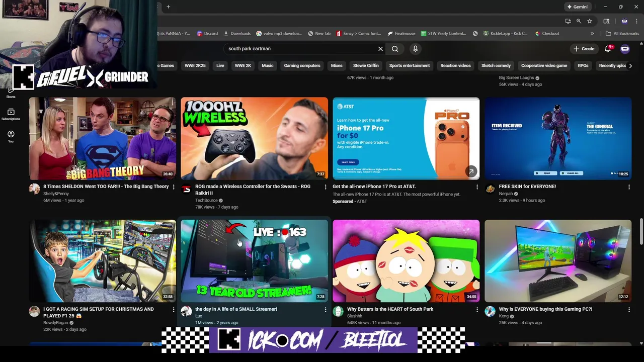Viewport: 644px width, 362px height.
Task: Go to Subscriptions in the sidebar
Action: click(x=11, y=114)
